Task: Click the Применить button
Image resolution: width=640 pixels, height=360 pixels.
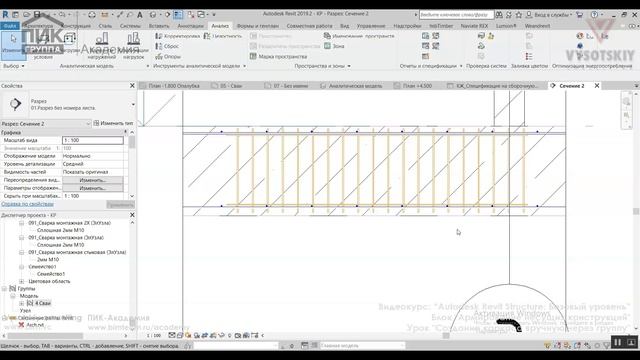Action: coord(120,204)
